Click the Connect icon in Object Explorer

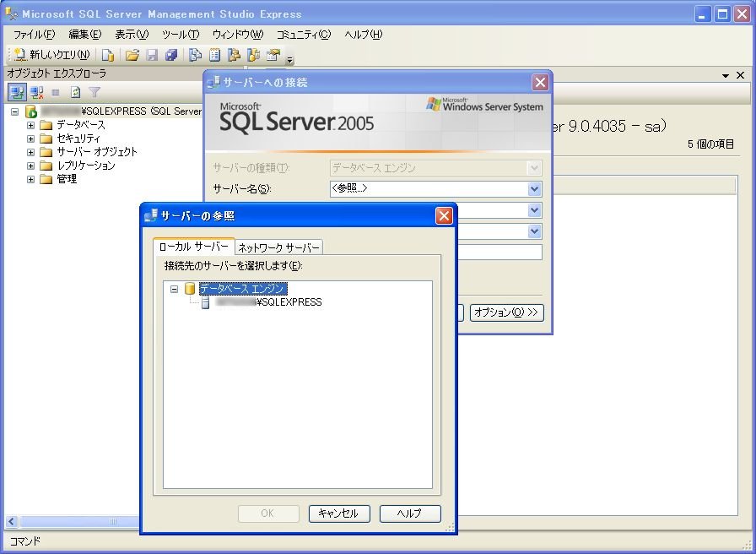(x=17, y=92)
